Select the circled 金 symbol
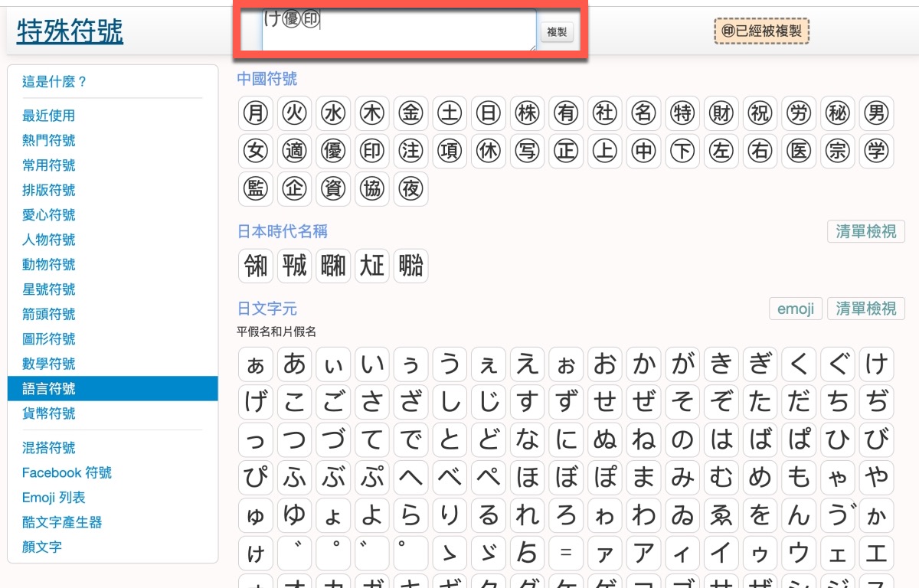The height and width of the screenshot is (588, 919). tap(411, 113)
